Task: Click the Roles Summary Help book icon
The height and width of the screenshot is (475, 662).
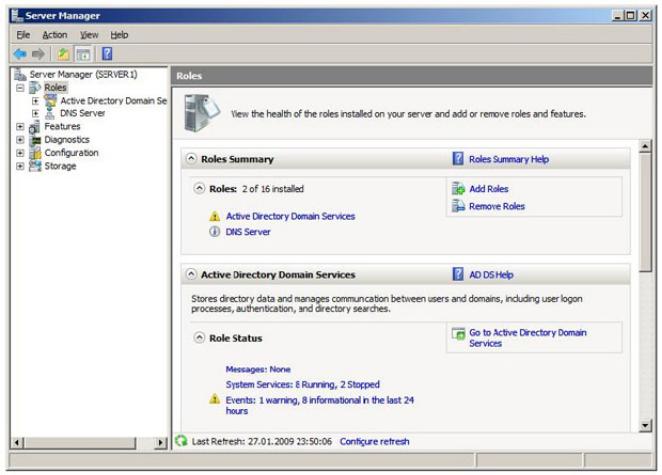Action: pos(458,159)
